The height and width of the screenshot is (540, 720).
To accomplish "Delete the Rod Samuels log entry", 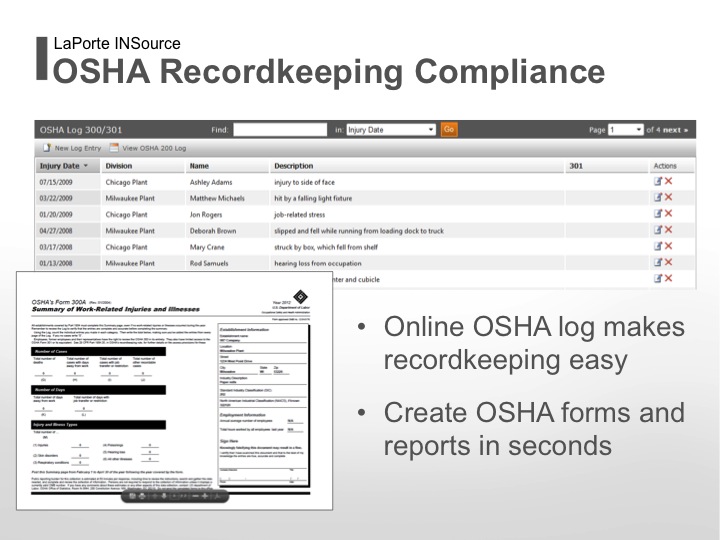I will coord(669,262).
